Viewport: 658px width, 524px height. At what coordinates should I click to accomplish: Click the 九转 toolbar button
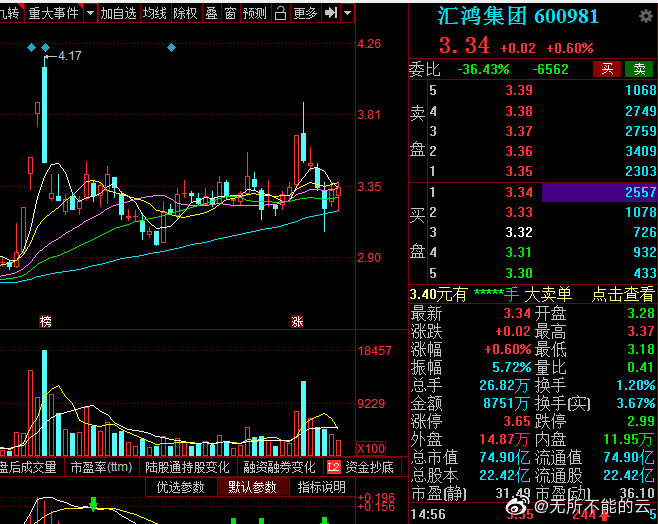point(10,13)
